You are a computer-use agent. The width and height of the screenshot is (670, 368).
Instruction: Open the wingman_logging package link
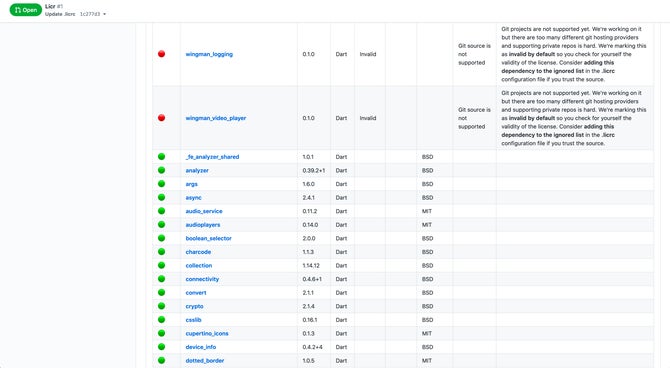click(209, 54)
